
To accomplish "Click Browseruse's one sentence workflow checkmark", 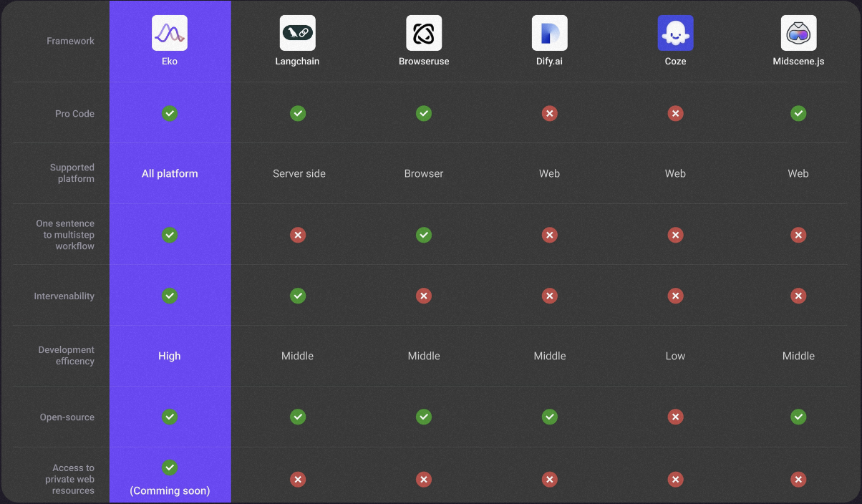I will [424, 235].
